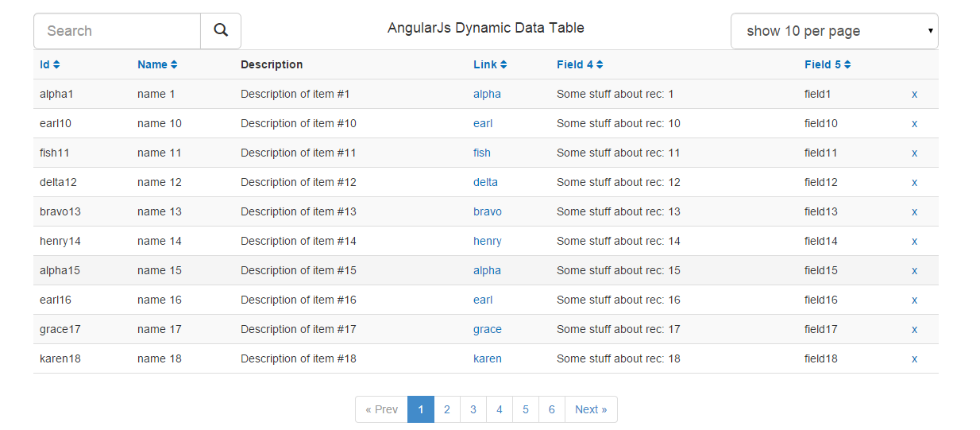This screenshot has height=430, width=980.
Task: Open the show 10 per page dropdown
Action: pos(834,31)
